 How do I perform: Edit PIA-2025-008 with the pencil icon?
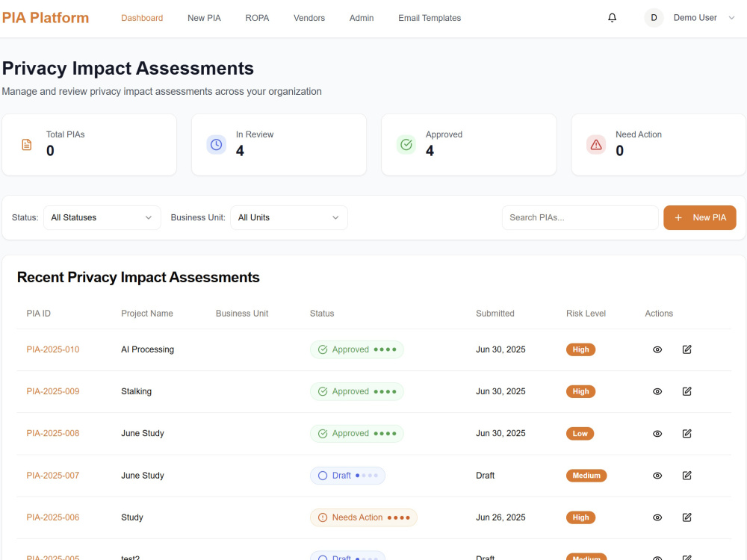click(x=686, y=433)
